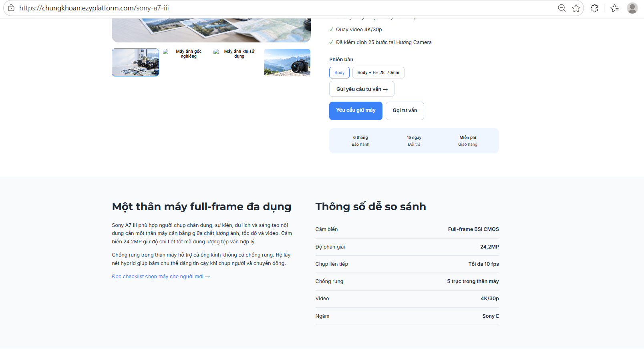Open the zoom out magnifier icon
644x351 pixels.
coord(562,8)
